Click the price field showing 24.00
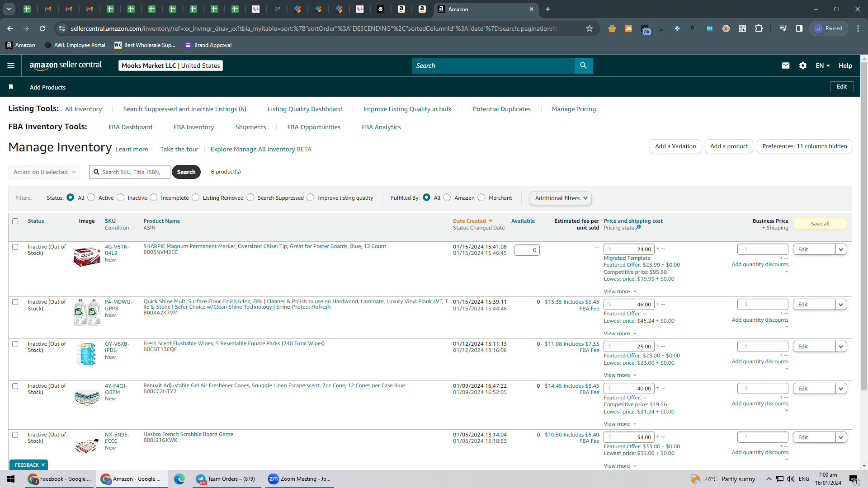 (x=629, y=249)
